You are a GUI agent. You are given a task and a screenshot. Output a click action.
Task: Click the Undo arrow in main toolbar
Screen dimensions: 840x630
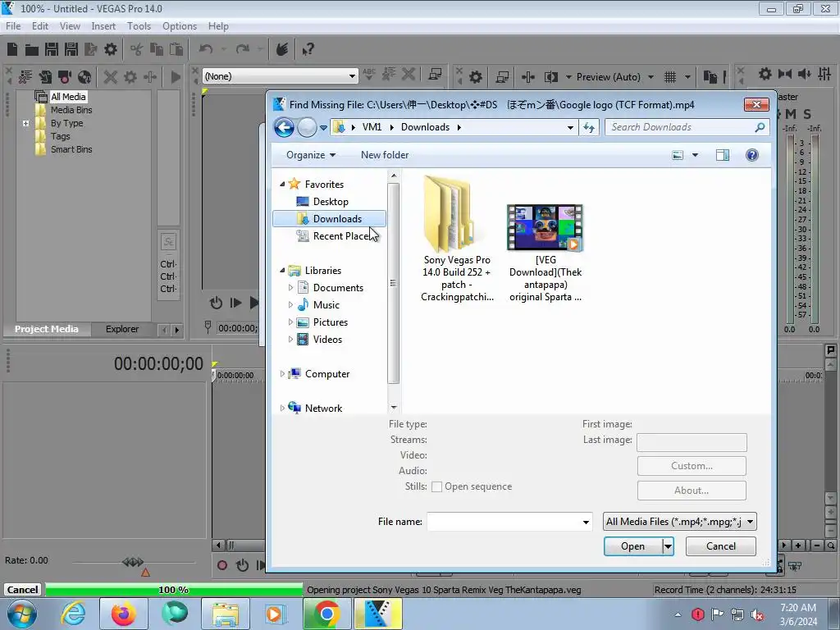click(206, 50)
